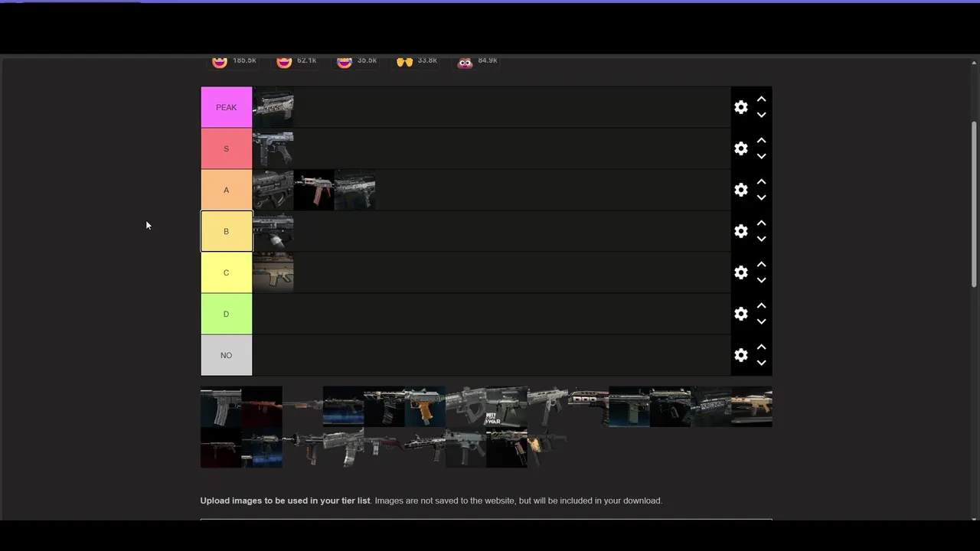
Task: Click the 33.8k reaction count
Action: (427, 60)
